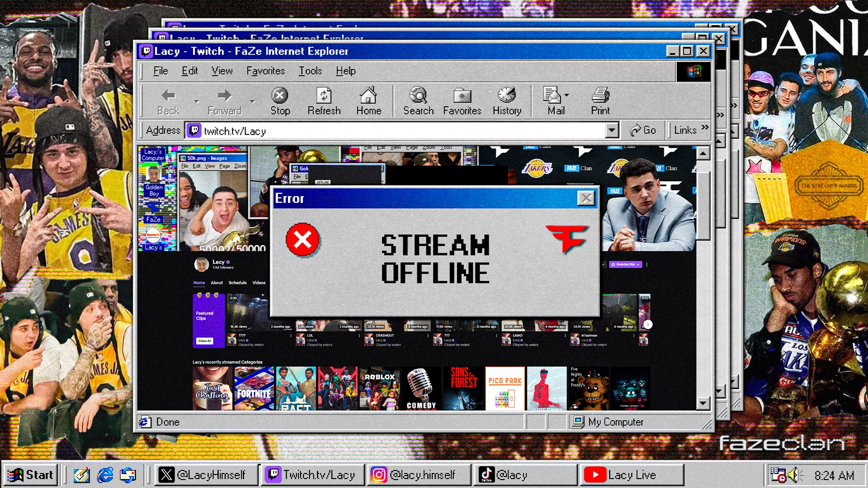The height and width of the screenshot is (488, 868).
Task: Click the Go button next to the address bar
Action: 643,131
